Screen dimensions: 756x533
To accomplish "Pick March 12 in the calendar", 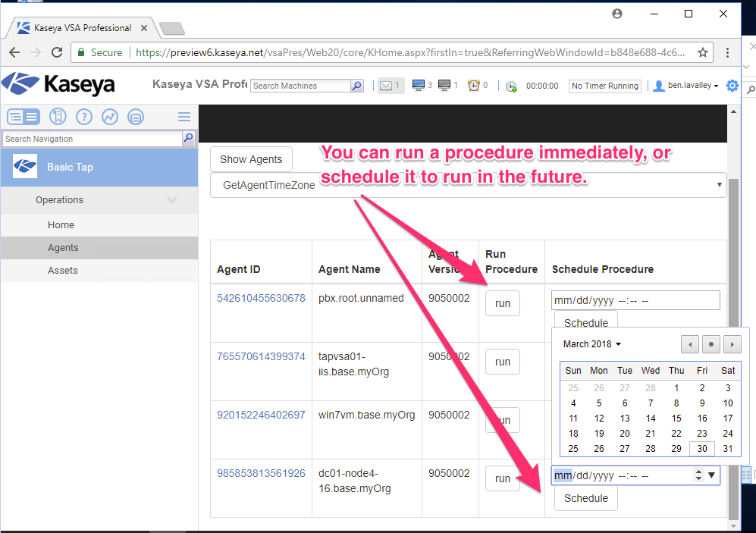I will [x=599, y=419].
